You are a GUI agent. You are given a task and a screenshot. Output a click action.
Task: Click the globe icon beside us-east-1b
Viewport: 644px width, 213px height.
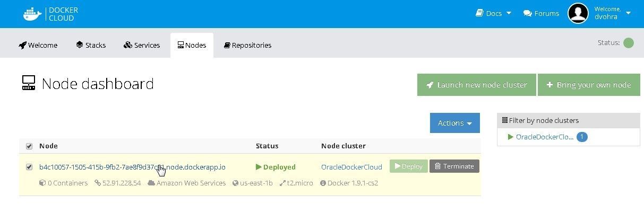(x=236, y=183)
